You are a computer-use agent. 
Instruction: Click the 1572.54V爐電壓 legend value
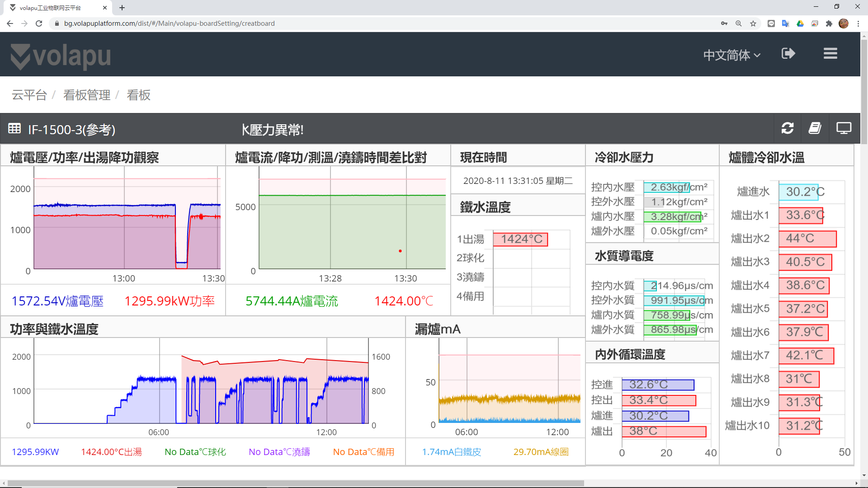57,301
